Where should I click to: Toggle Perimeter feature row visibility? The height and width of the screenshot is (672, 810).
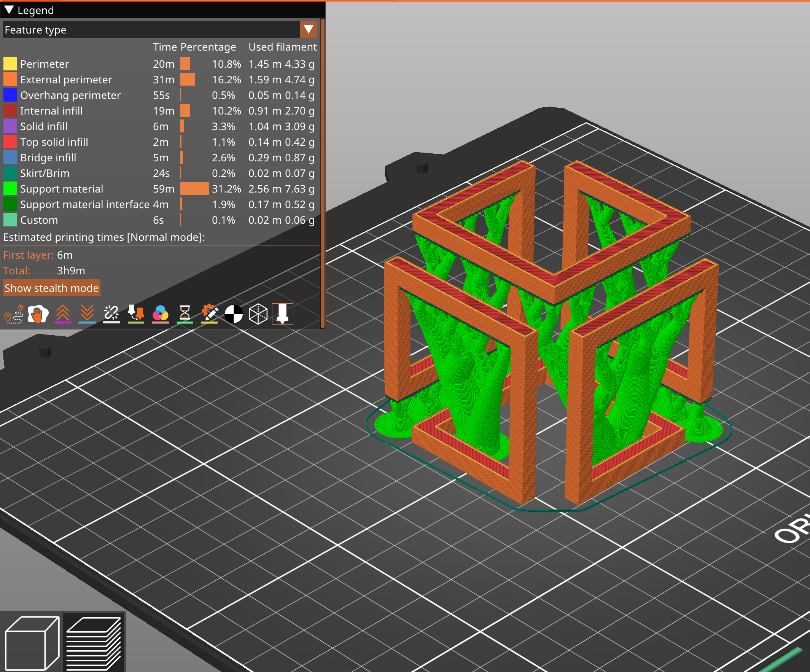(160, 64)
